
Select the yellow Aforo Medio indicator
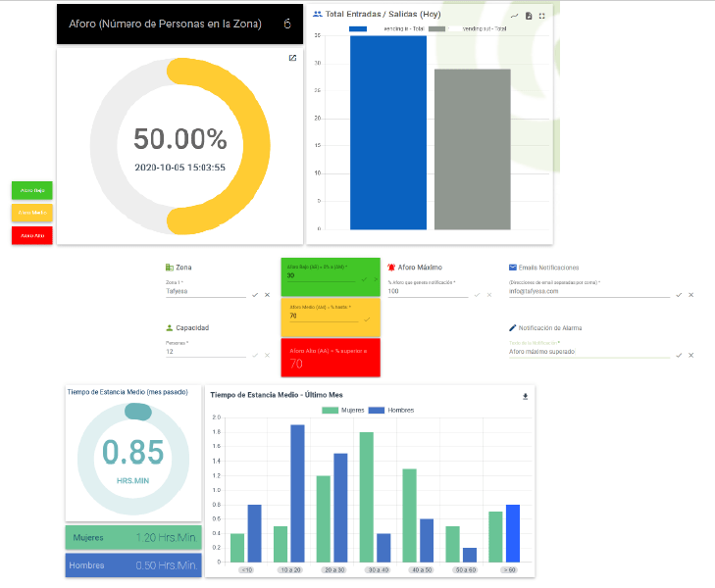click(32, 212)
